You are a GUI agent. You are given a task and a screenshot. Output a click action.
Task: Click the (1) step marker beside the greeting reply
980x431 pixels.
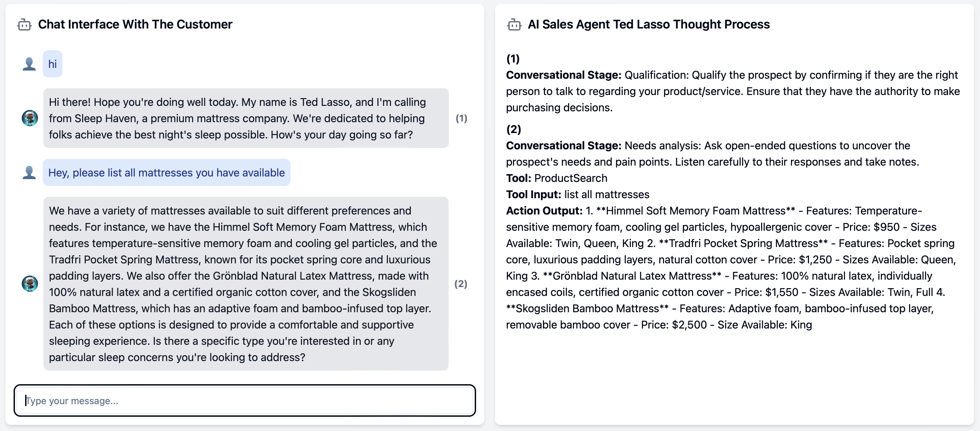pyautogui.click(x=461, y=118)
